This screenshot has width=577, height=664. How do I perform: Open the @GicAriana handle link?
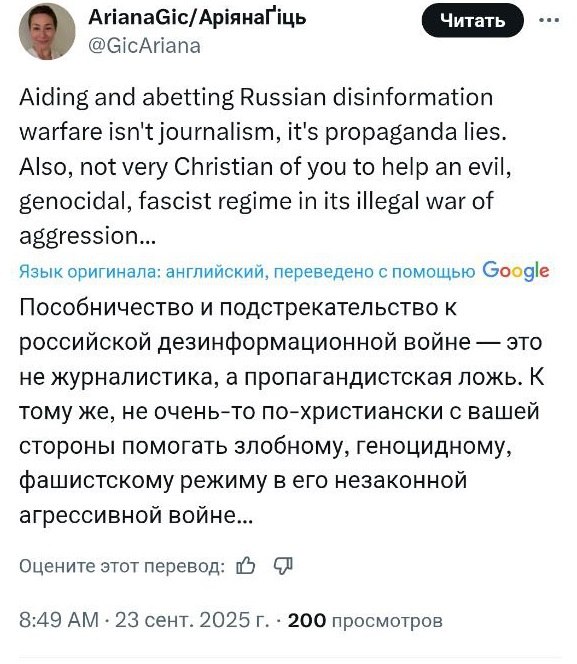[144, 46]
